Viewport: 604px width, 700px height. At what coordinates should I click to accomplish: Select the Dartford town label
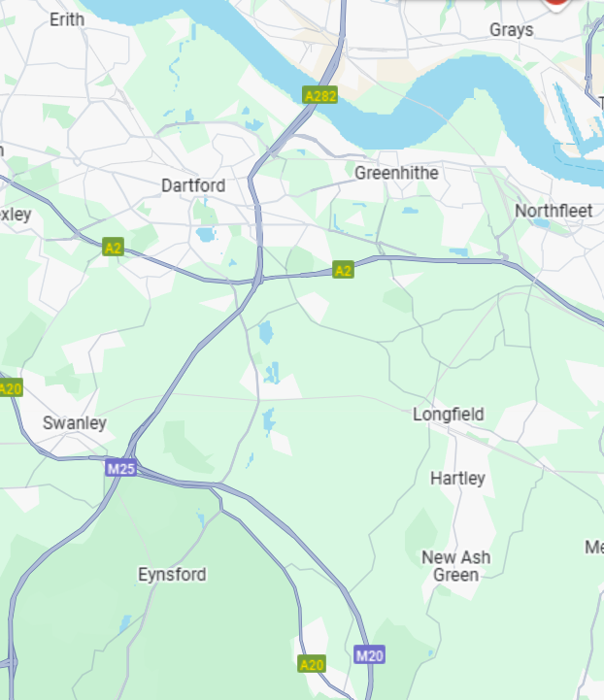pyautogui.click(x=193, y=185)
